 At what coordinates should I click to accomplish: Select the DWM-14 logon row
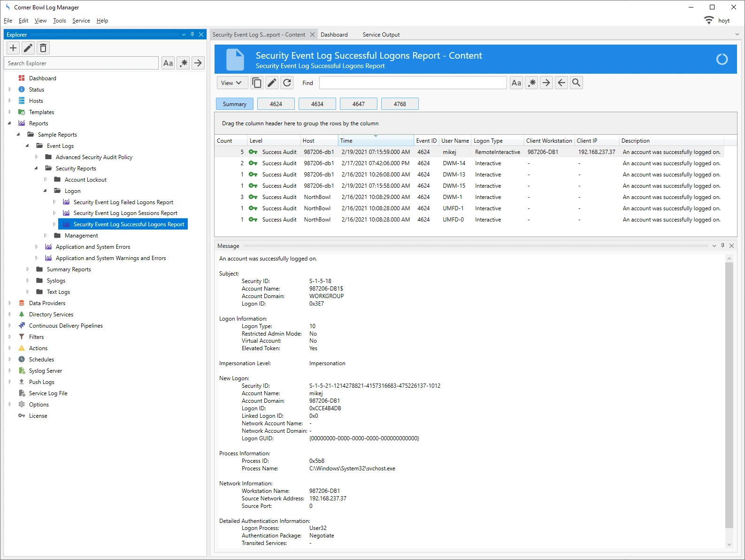click(x=469, y=163)
